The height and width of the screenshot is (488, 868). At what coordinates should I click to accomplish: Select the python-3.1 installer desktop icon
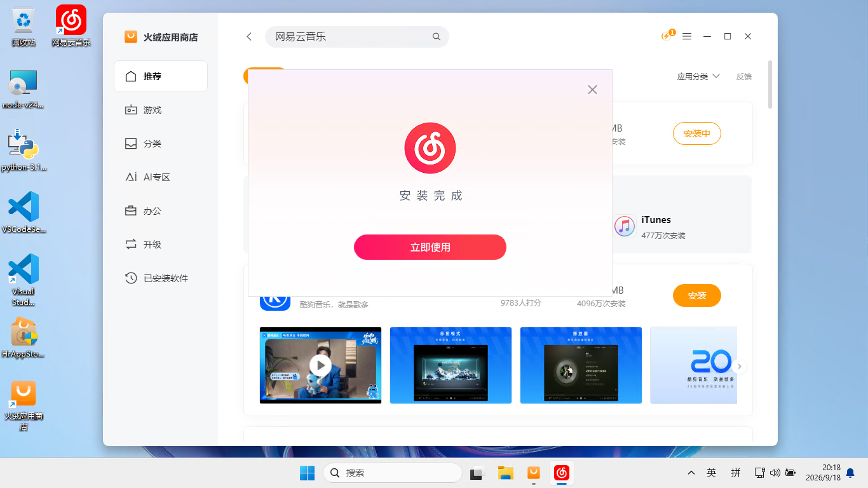pyautogui.click(x=24, y=151)
